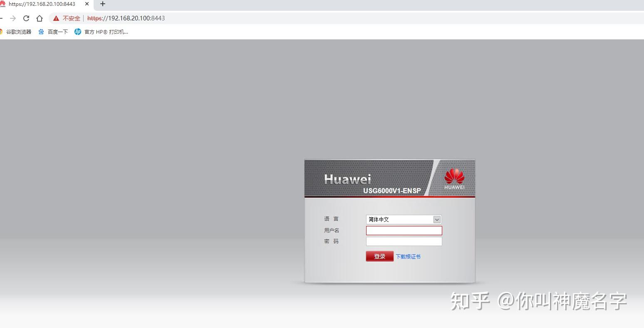Expand the 简体中文 language dropdown arrow
644x328 pixels.
[x=437, y=219]
